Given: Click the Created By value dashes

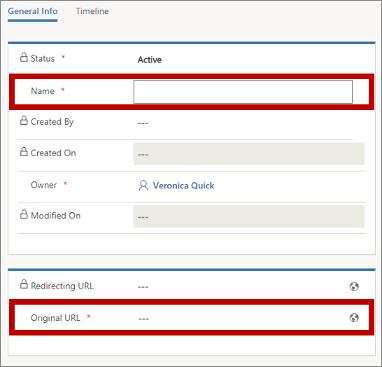Looking at the screenshot, I should (x=143, y=123).
